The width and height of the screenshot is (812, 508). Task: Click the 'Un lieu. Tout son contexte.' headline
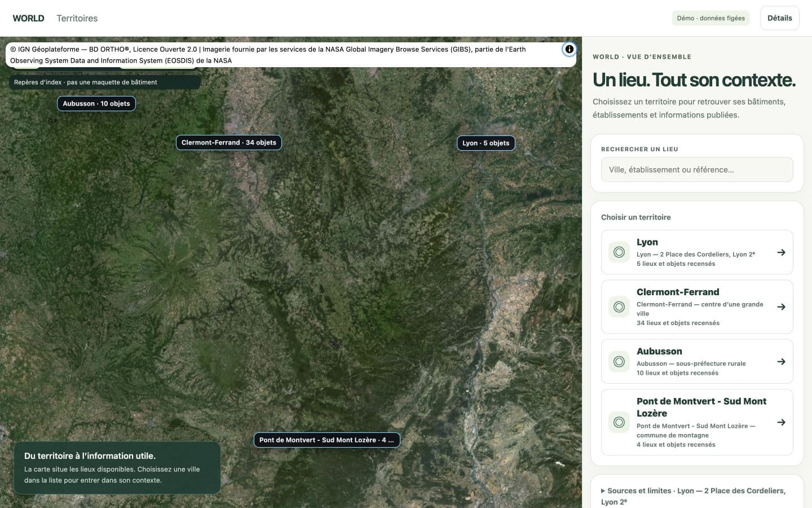(694, 80)
